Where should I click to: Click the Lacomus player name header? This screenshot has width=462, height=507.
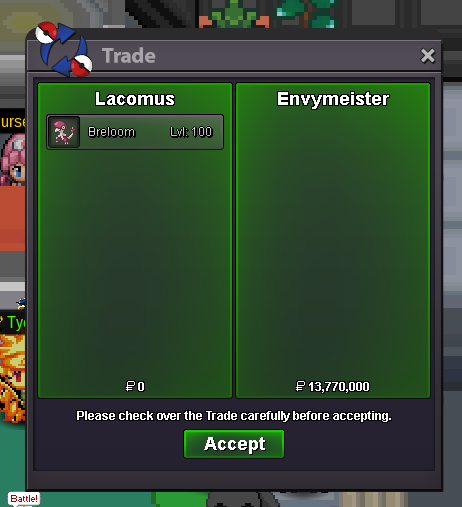coord(135,99)
